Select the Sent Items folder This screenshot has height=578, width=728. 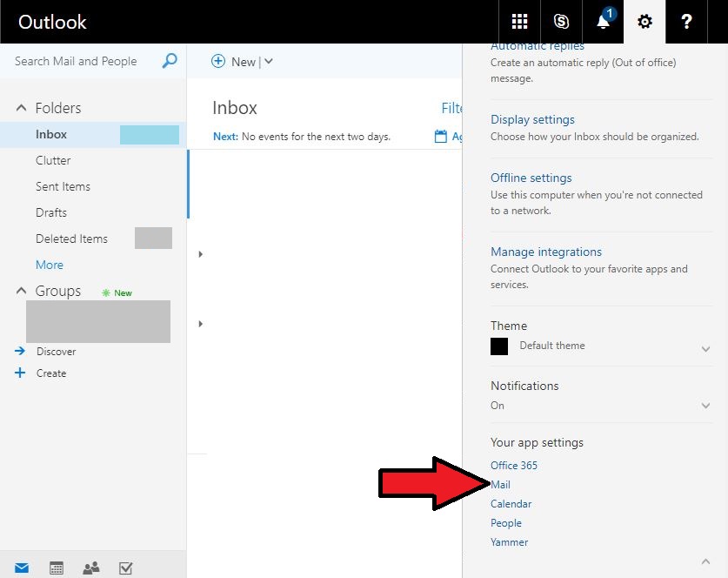pos(63,186)
